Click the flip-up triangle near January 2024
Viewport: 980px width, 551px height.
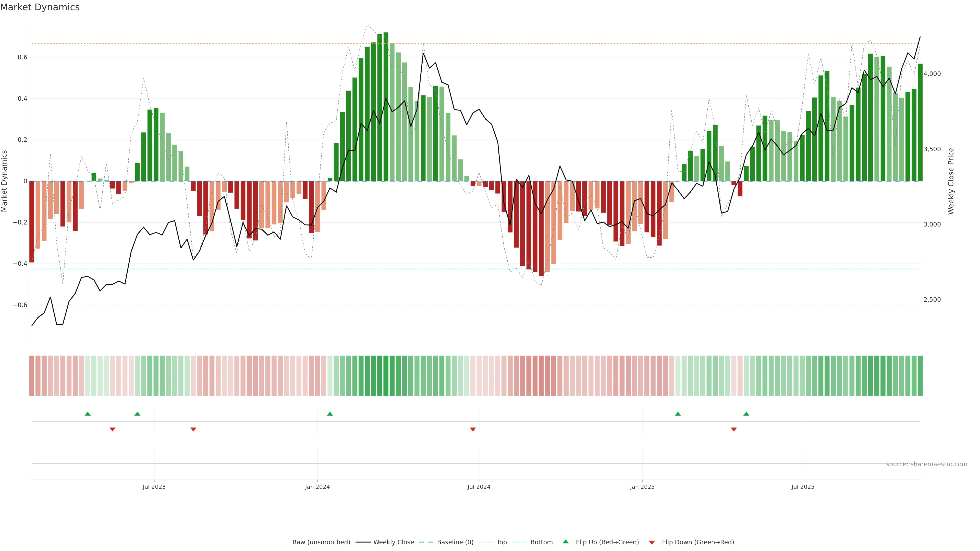[x=330, y=414]
